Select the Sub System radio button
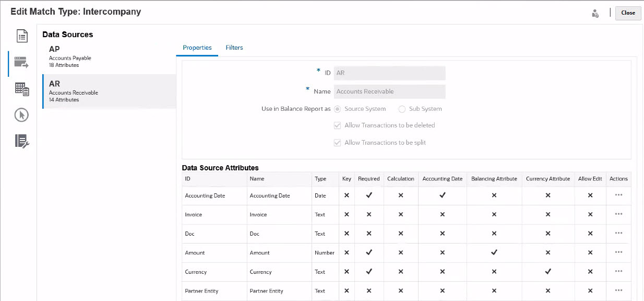This screenshot has width=644, height=301. coord(402,109)
